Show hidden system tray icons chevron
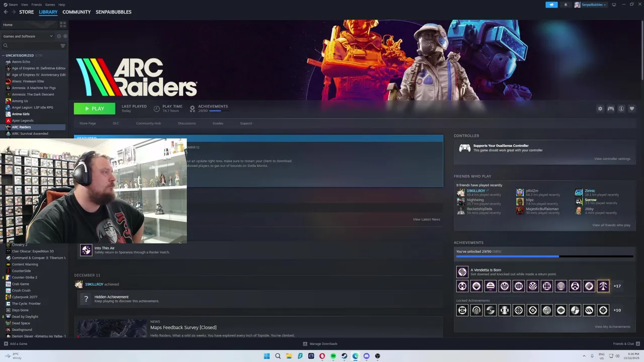This screenshot has width=644, height=362. click(584, 356)
